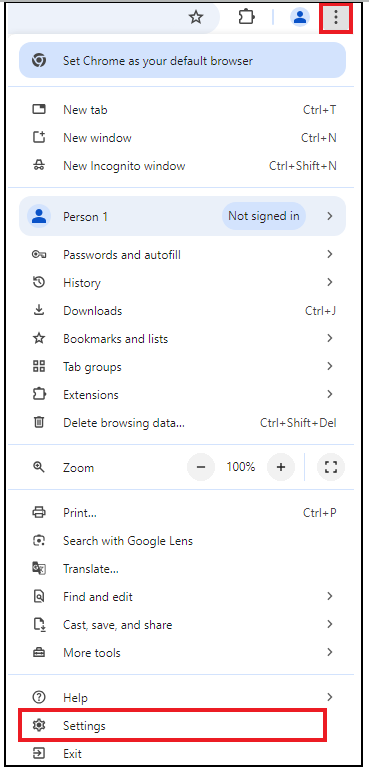
Task: Click the Extensions puzzle icon in menu
Action: (x=39, y=394)
